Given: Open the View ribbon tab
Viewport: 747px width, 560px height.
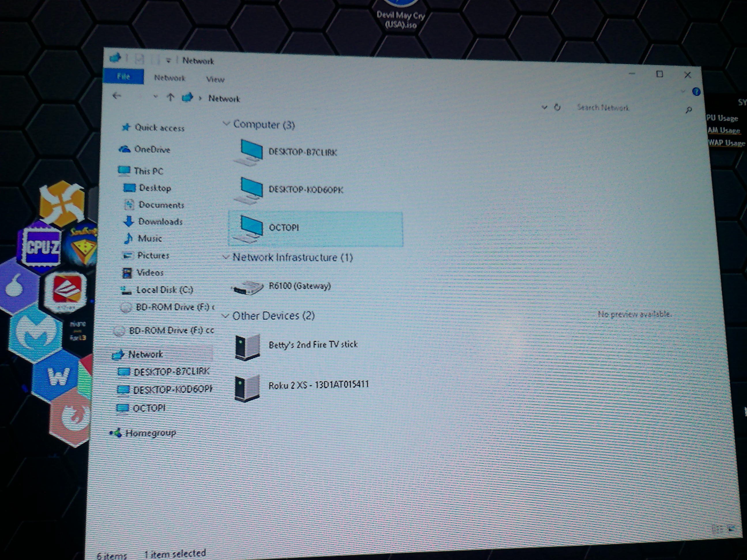Looking at the screenshot, I should click(x=215, y=79).
